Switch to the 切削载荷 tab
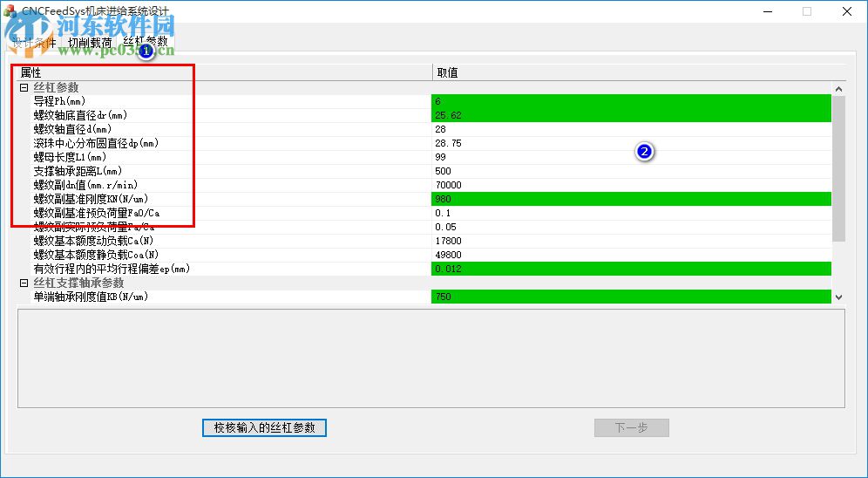The image size is (868, 478). [90, 43]
